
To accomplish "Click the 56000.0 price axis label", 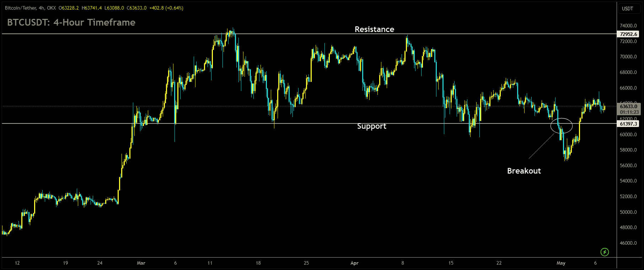I will [628, 165].
